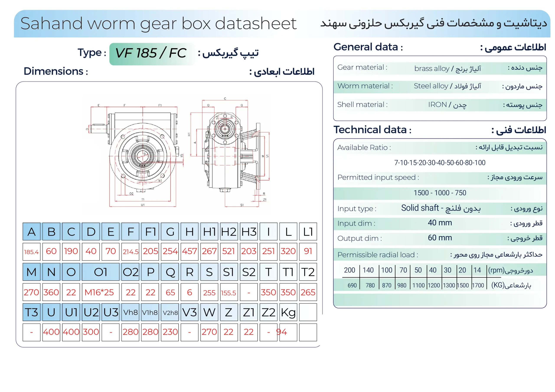Click rpm value '200' in load table
Image resolution: width=555 pixels, height=392 pixels.
click(x=349, y=270)
